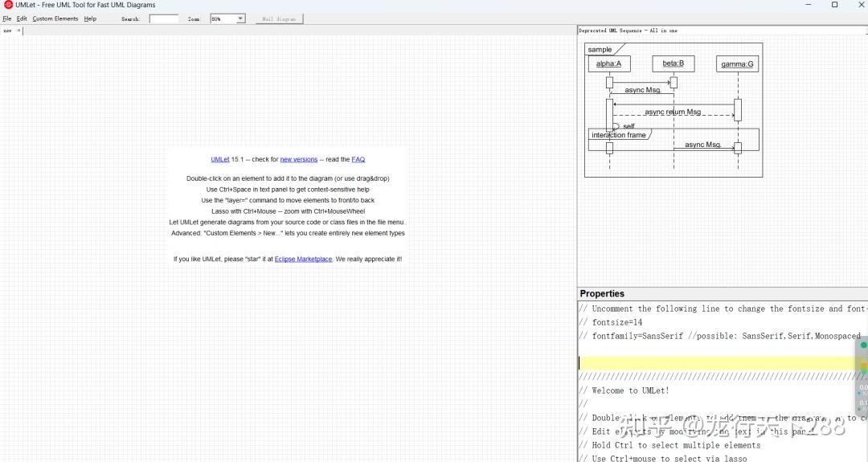Click the 'Double-click on an element' help line
This screenshot has height=462, width=868.
(288, 178)
